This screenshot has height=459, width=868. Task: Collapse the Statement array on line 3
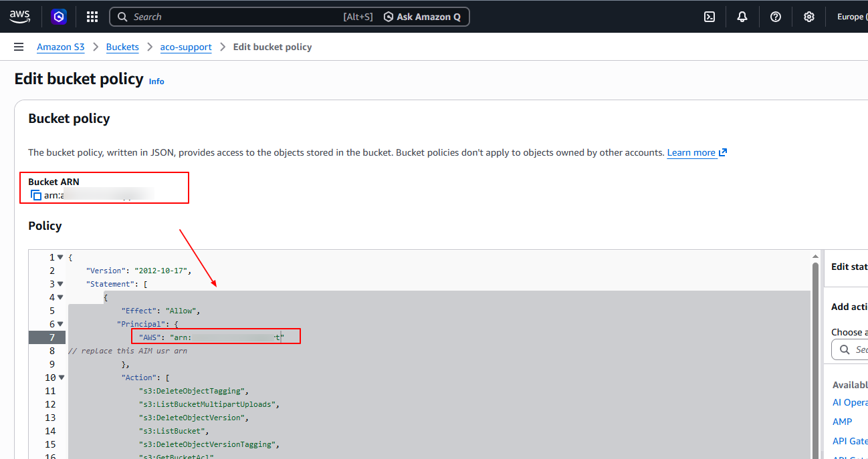click(x=60, y=284)
